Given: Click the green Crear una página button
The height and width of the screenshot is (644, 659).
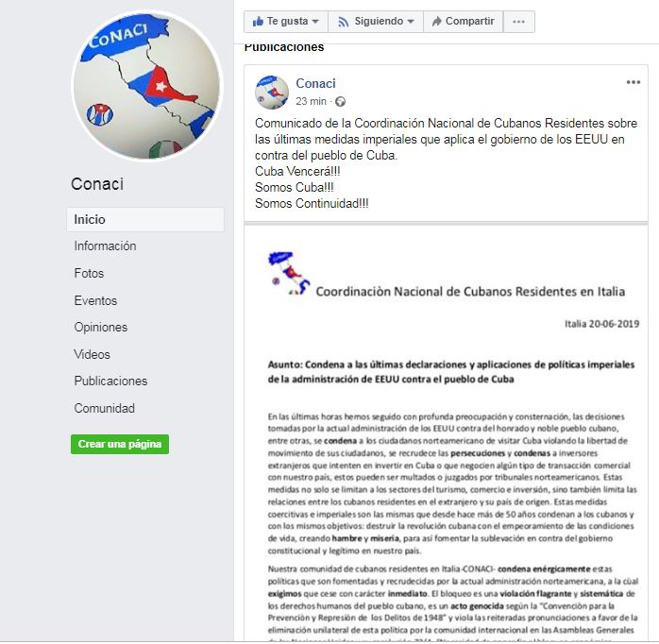Looking at the screenshot, I should [120, 444].
